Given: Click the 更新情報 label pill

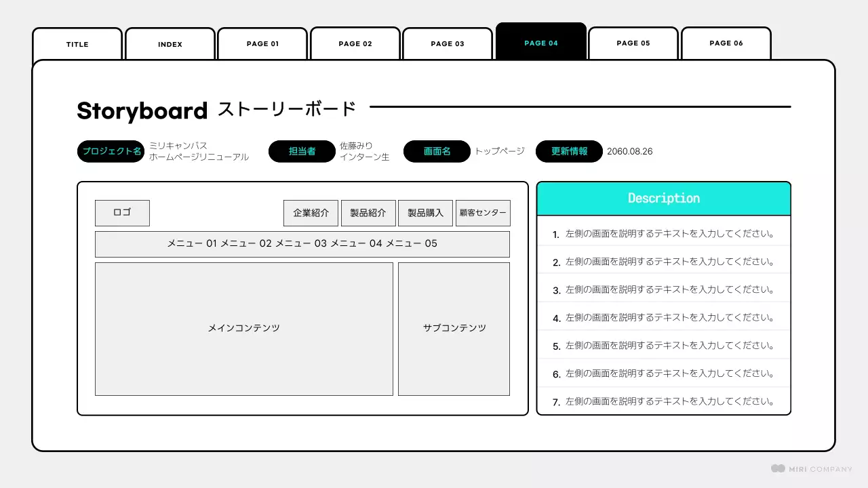Looking at the screenshot, I should [x=569, y=151].
